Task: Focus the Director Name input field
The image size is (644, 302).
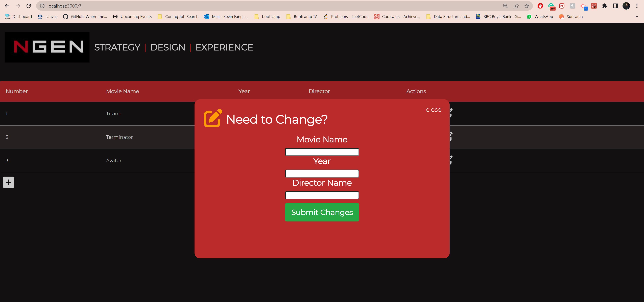Action: (x=322, y=195)
